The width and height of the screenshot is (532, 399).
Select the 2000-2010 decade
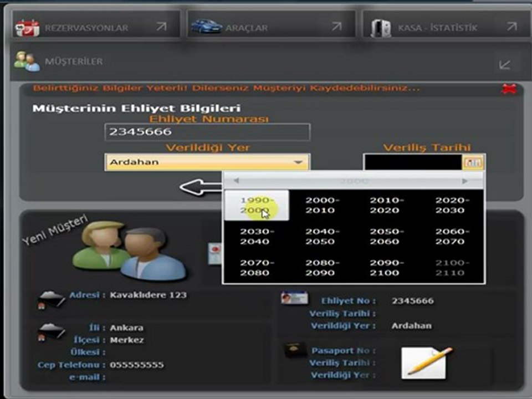pos(322,205)
